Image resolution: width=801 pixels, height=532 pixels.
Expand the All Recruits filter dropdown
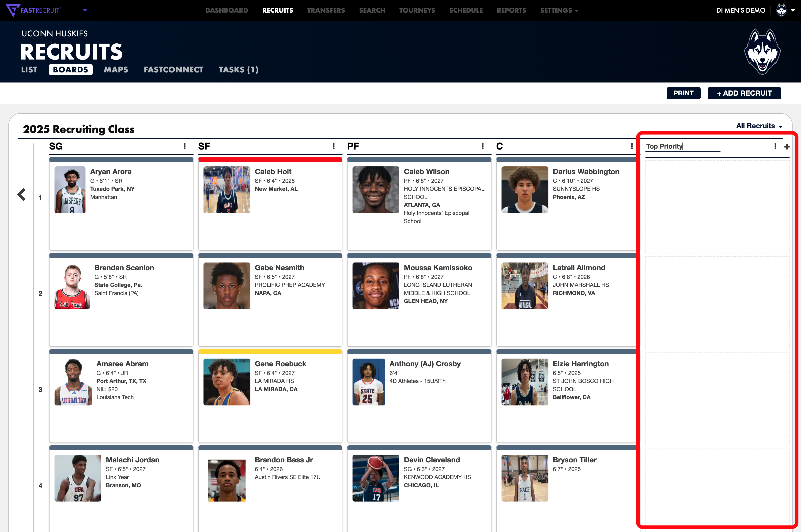[x=759, y=126]
